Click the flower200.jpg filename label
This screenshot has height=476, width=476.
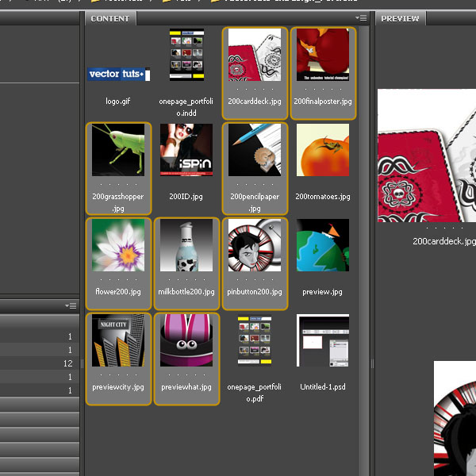click(x=118, y=292)
